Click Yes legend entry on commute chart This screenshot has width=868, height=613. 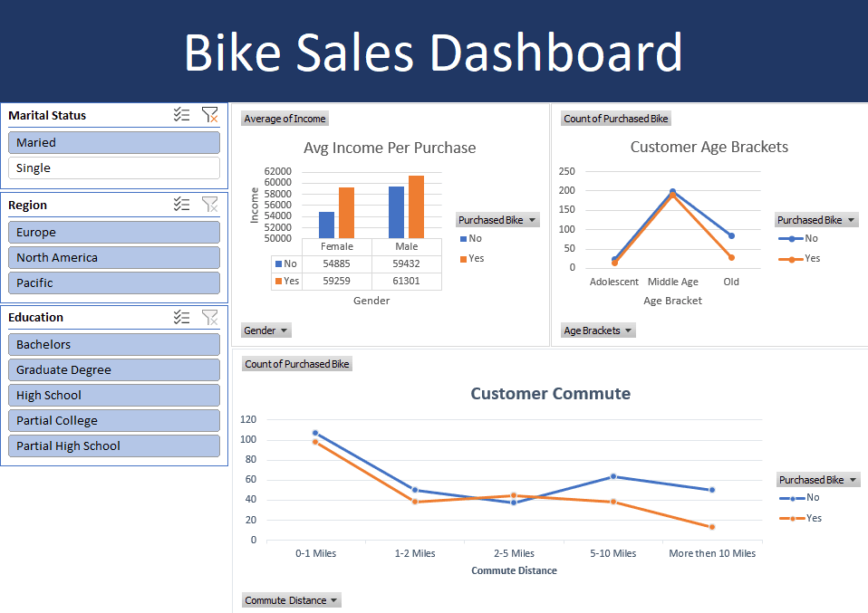tap(800, 519)
